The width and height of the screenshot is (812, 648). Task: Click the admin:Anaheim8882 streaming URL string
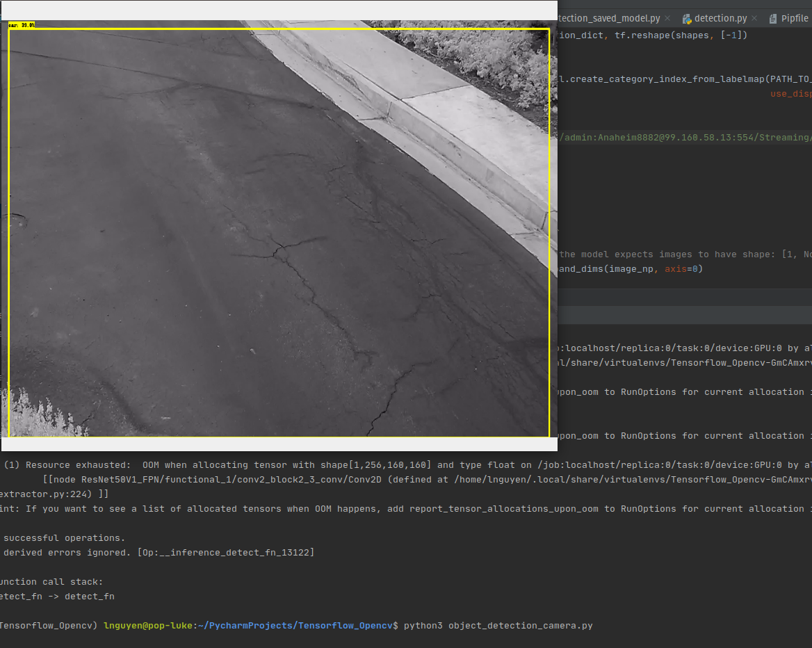[685, 137]
